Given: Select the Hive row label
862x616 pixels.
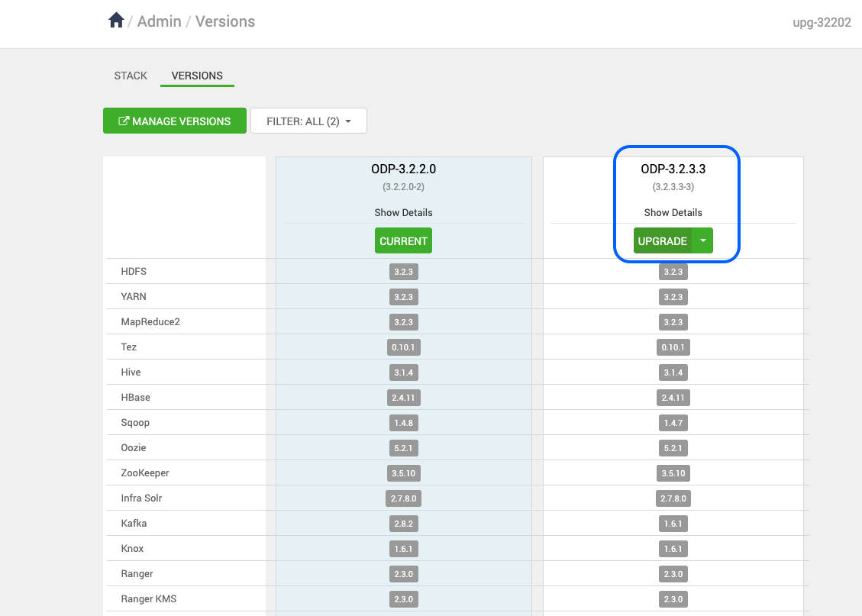Looking at the screenshot, I should [131, 373].
